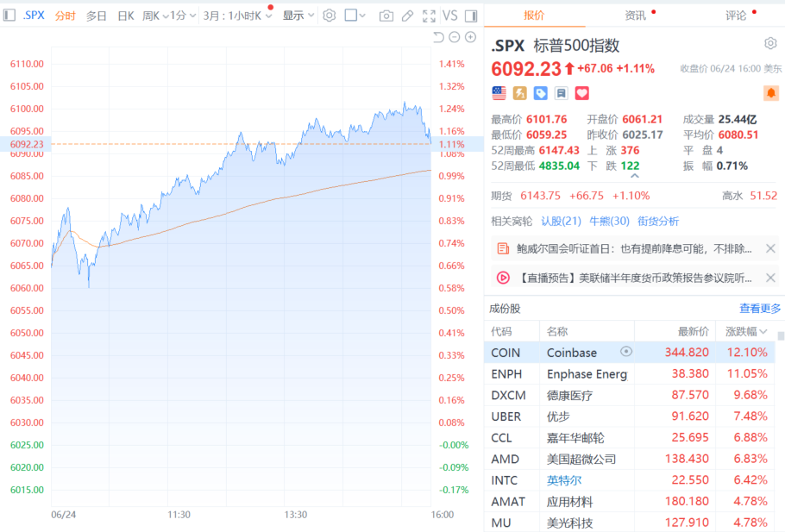Reset the chart with the undo arrow

coord(438,37)
